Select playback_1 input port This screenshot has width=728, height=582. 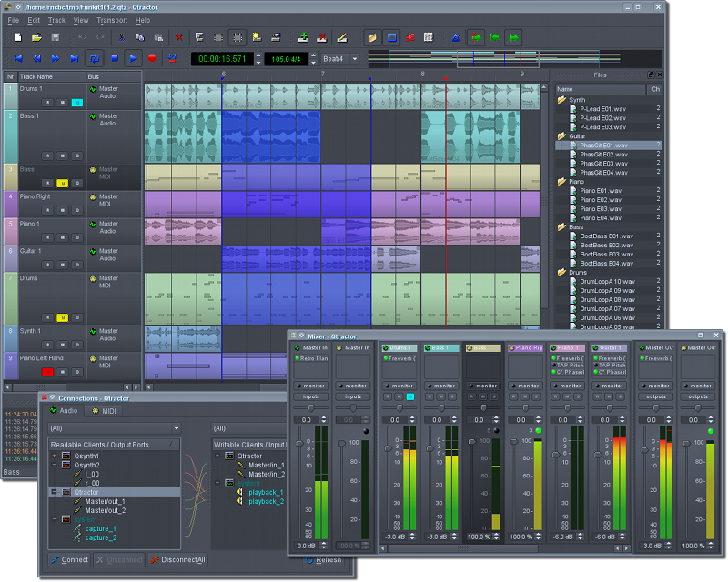tap(266, 492)
